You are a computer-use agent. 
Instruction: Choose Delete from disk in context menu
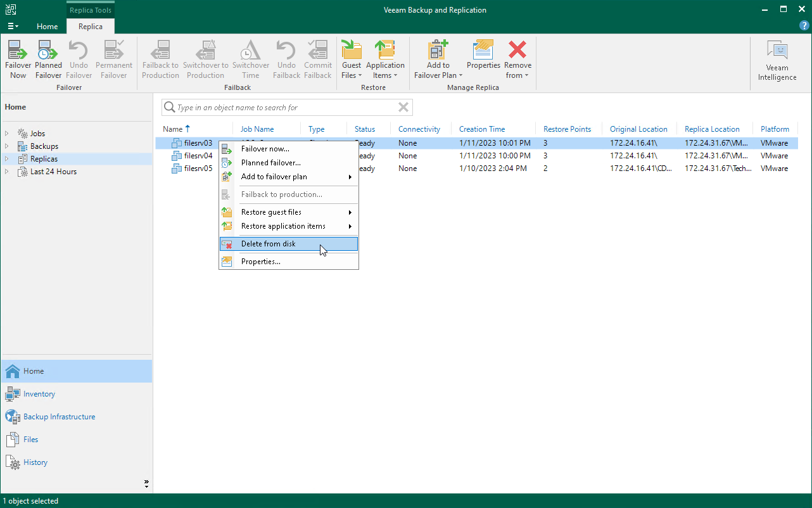(289, 244)
